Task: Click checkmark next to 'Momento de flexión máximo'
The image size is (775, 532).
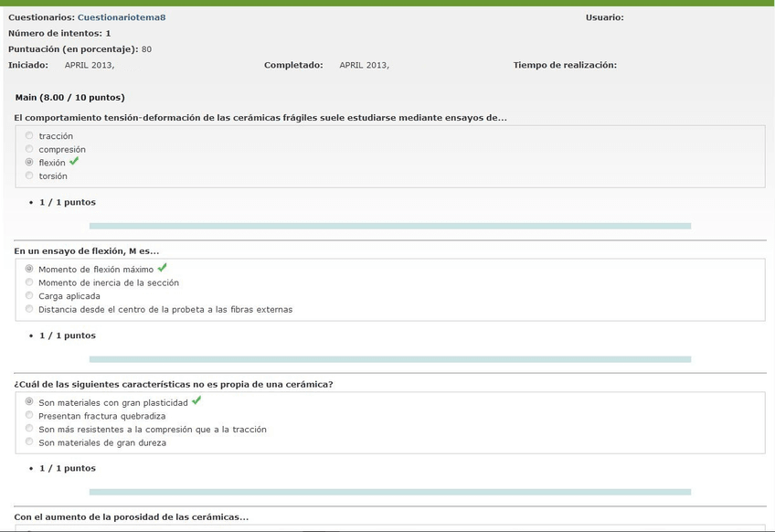Action: coord(162,269)
